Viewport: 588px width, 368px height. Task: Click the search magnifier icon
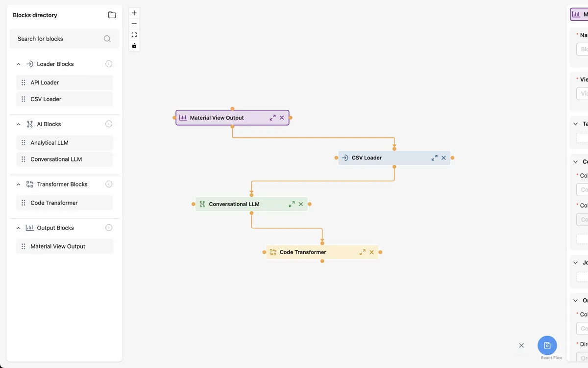107,39
